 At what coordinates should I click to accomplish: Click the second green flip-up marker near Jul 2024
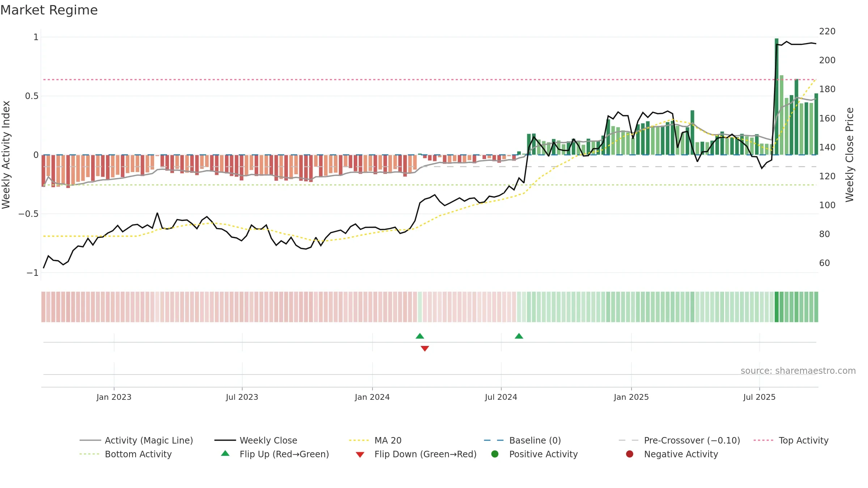click(x=519, y=336)
